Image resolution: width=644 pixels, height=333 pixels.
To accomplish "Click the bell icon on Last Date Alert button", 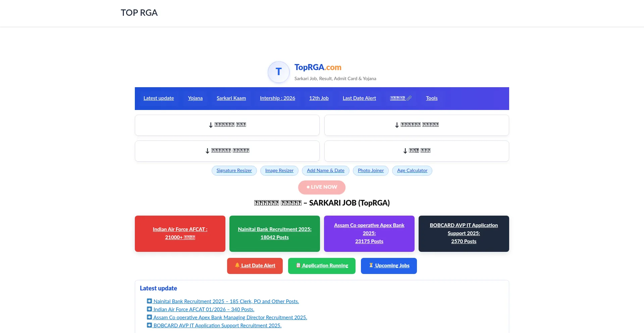I will pyautogui.click(x=238, y=265).
